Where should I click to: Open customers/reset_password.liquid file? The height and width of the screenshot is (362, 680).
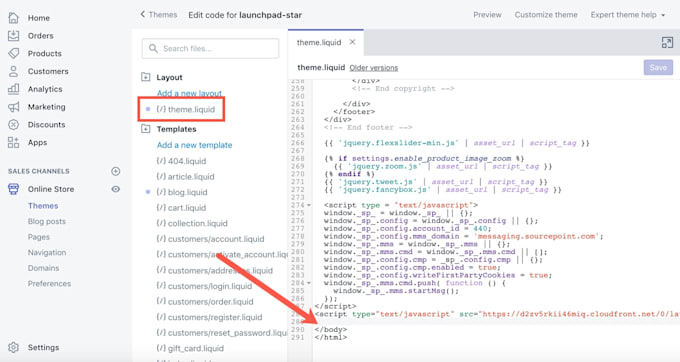(x=222, y=333)
